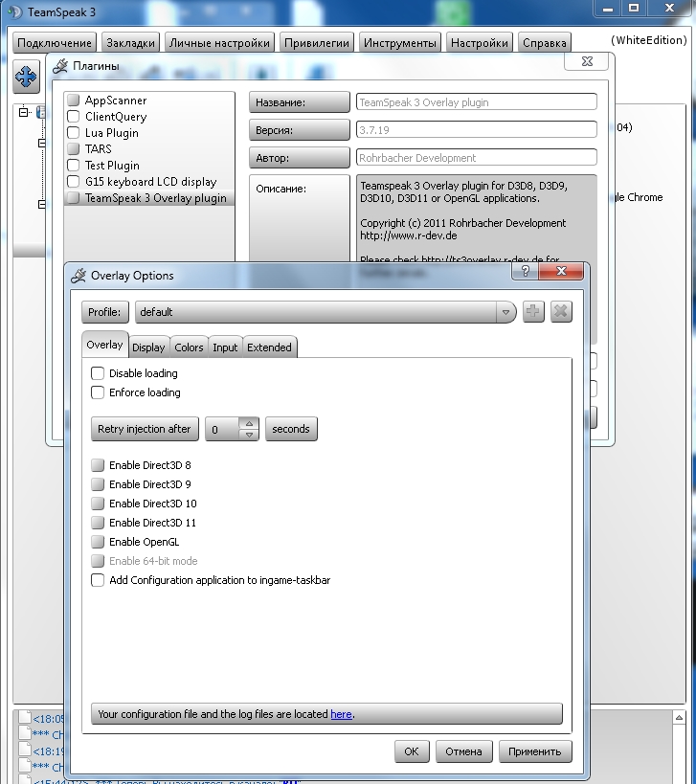Click the retry injection seconds value field
This screenshot has width=696, height=784.
[x=223, y=430]
